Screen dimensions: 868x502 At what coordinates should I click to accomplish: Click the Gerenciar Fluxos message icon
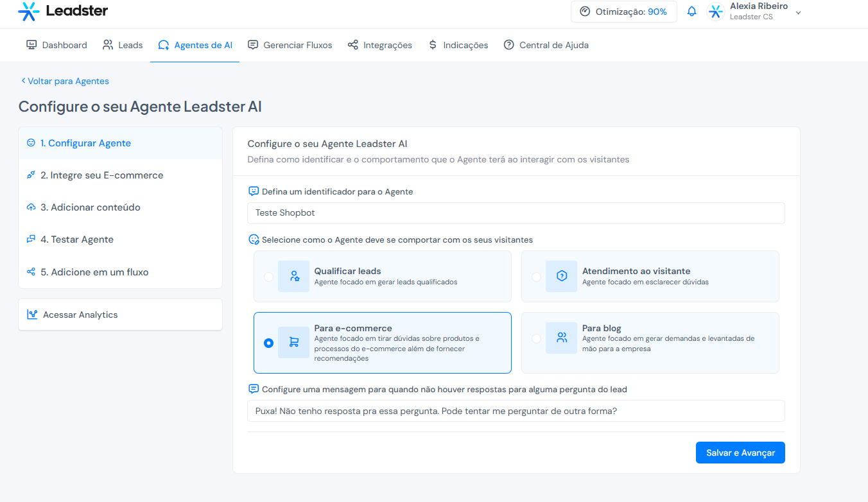[253, 45]
